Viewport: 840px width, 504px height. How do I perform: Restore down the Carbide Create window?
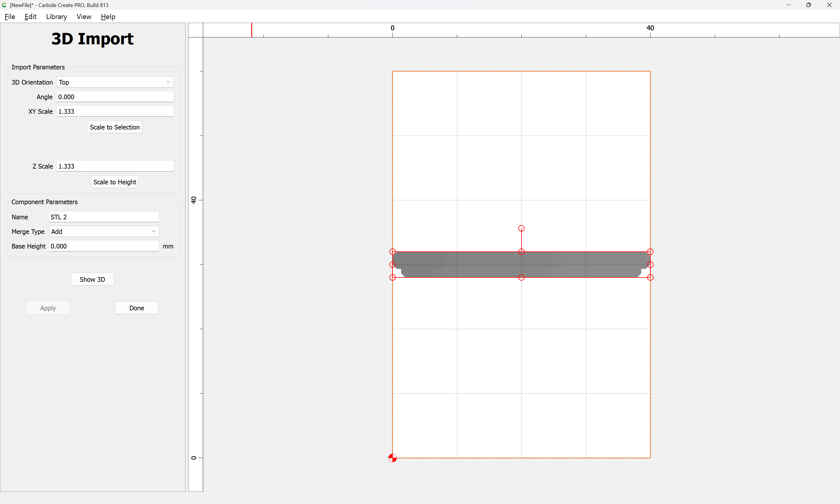(x=808, y=5)
